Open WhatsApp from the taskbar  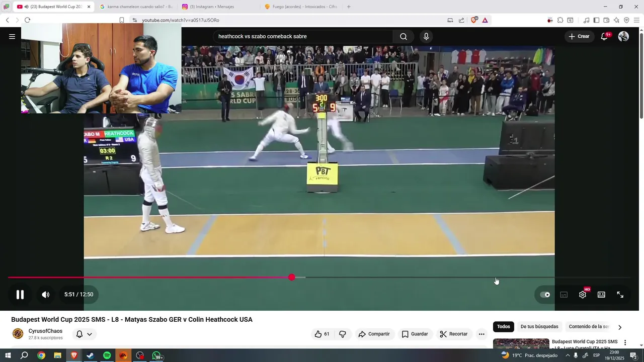pos(156,355)
